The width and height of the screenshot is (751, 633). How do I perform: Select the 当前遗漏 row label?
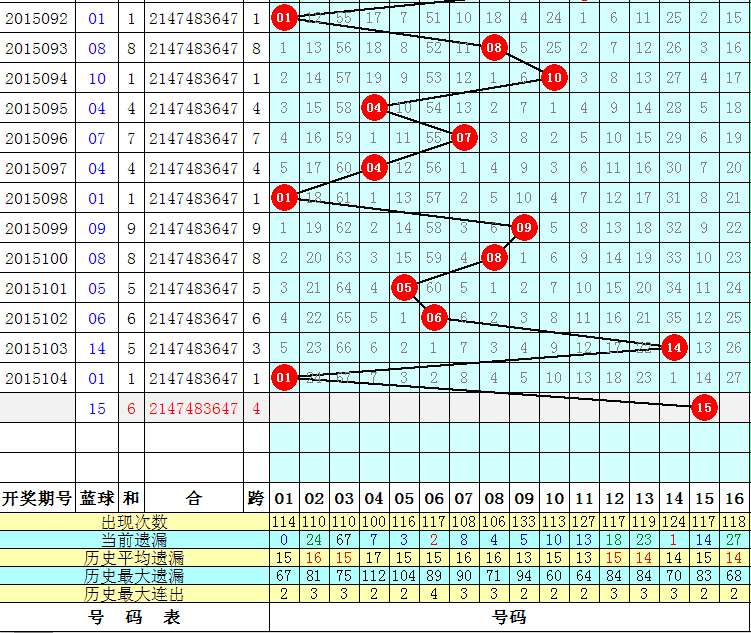click(x=135, y=540)
